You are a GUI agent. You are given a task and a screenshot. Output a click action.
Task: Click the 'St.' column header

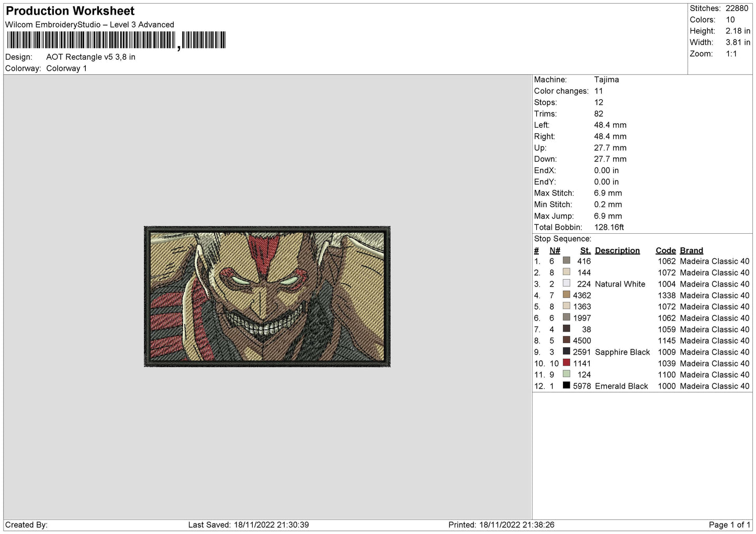585,251
